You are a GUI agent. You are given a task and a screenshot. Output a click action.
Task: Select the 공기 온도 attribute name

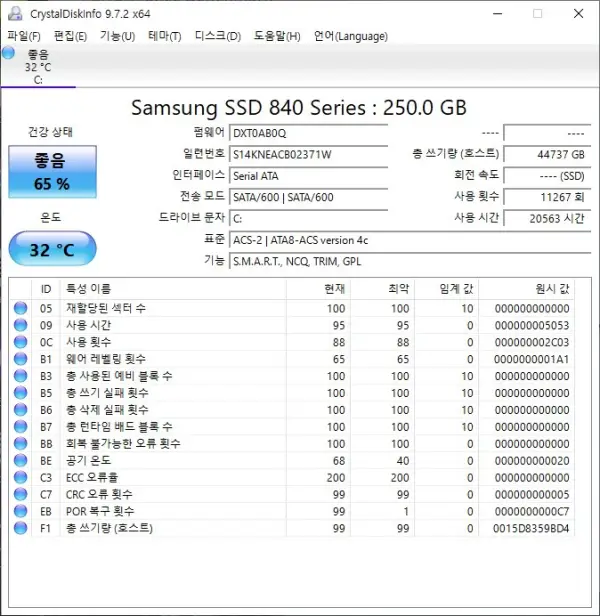[88, 460]
